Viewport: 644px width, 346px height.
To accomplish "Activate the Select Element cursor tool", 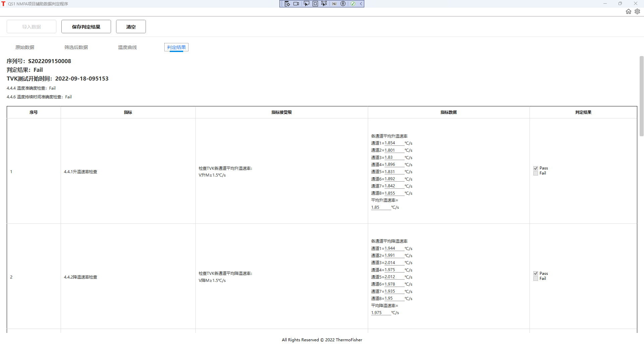I will click(x=306, y=4).
